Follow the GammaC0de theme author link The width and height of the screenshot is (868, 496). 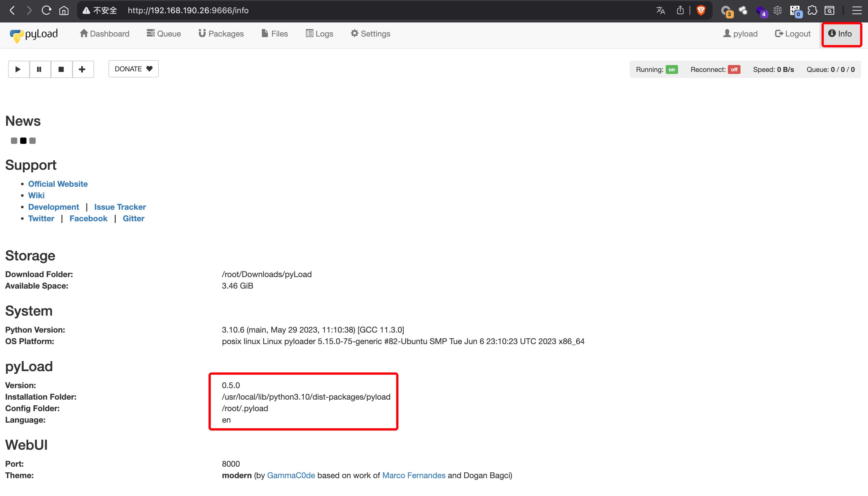(x=291, y=475)
